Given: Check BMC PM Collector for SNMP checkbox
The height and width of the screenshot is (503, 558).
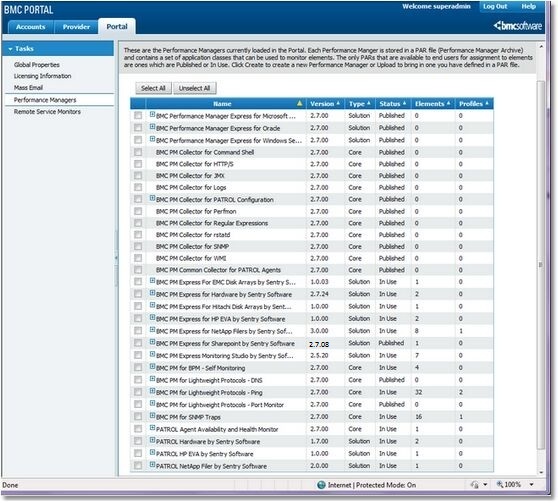Looking at the screenshot, I should tap(138, 246).
